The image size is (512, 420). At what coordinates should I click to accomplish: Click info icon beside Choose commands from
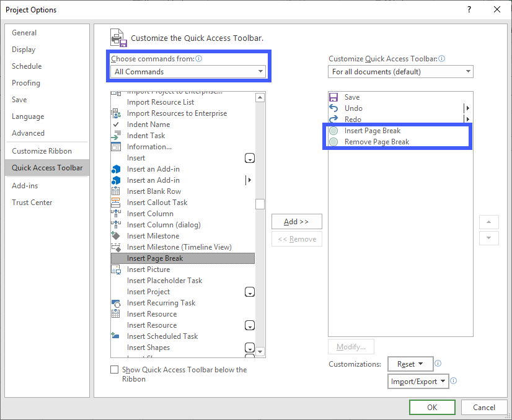(x=199, y=59)
